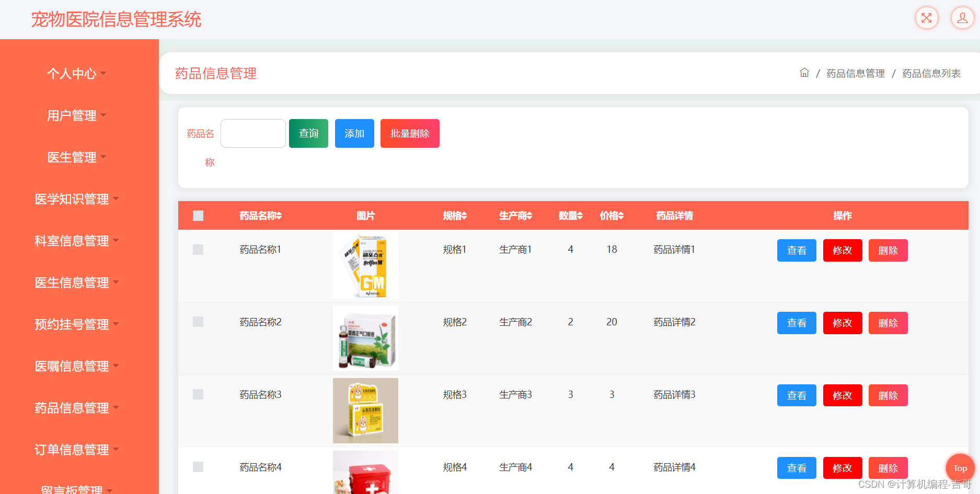Screen dimensions: 980x494
Task: Open the 药品名称1 medicine image thumbnail
Action: 365,265
